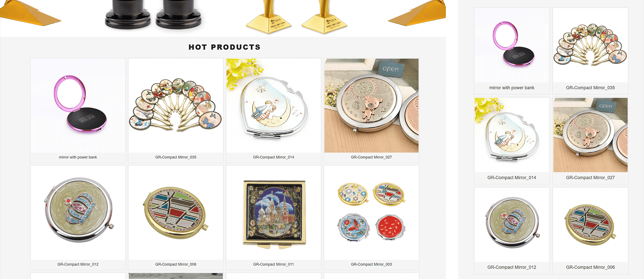
Task: Open the heart mirror image in right panel
Action: point(512,135)
